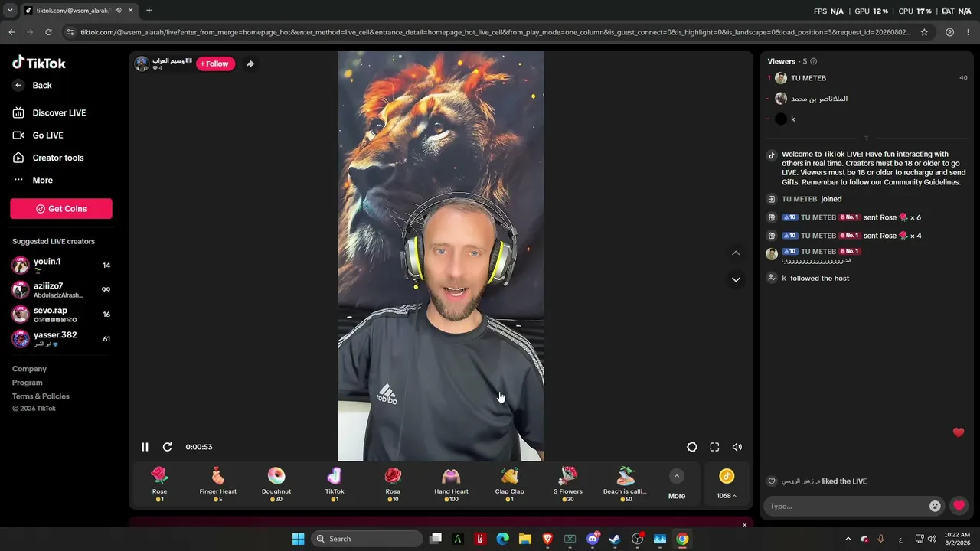Share this live stream

click(x=250, y=64)
